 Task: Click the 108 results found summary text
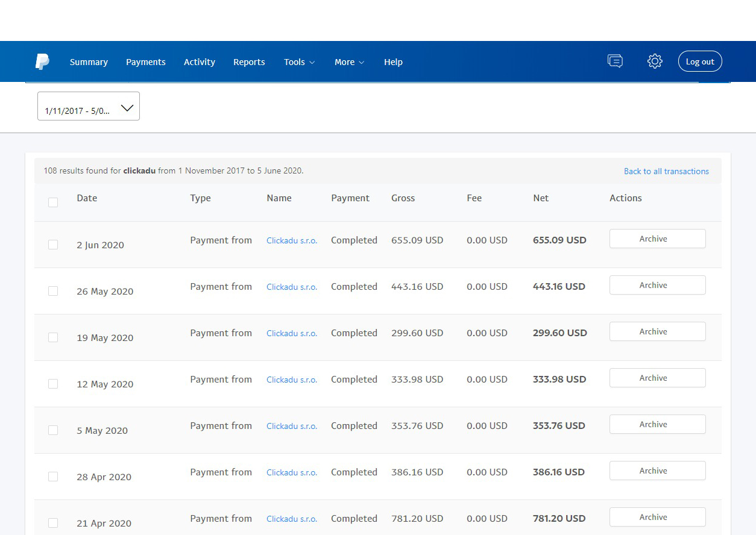174,171
